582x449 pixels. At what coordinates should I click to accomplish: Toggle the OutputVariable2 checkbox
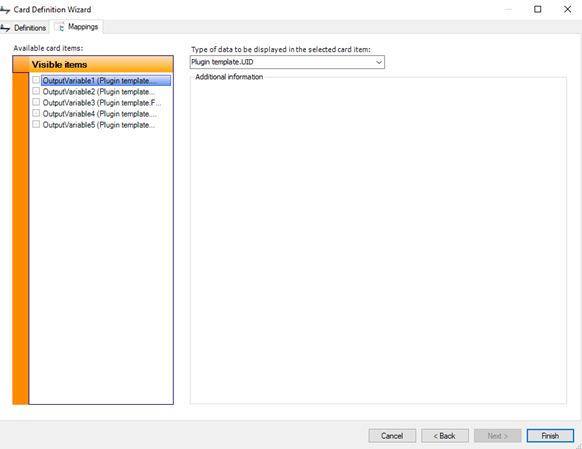[36, 91]
